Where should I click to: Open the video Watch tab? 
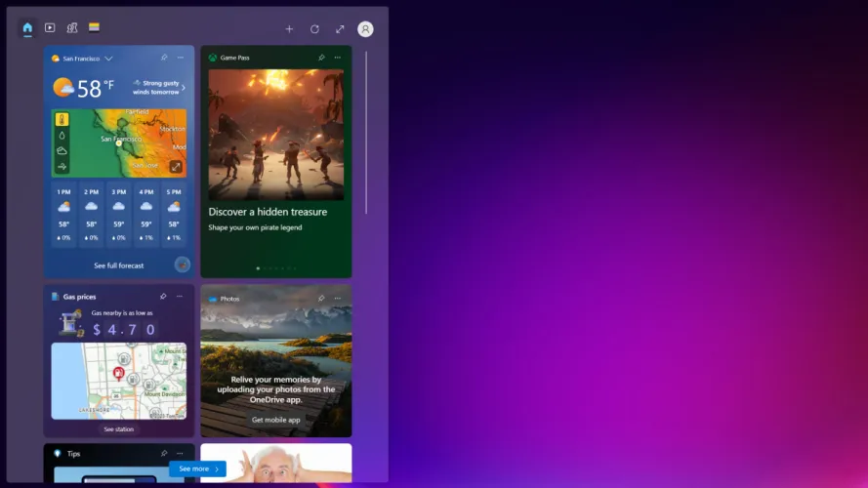click(x=50, y=28)
